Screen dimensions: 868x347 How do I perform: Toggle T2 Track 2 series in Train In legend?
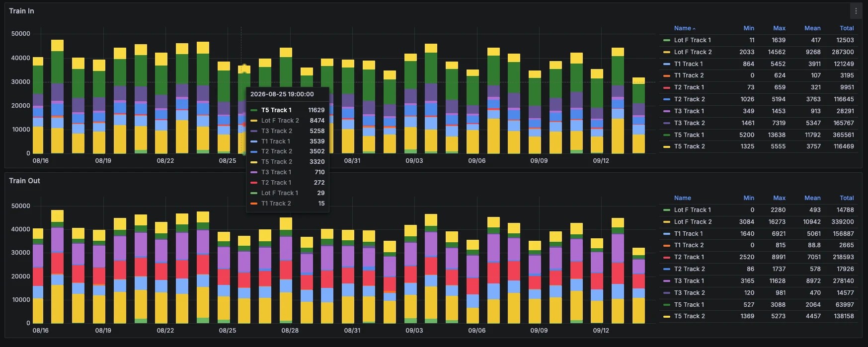[689, 99]
